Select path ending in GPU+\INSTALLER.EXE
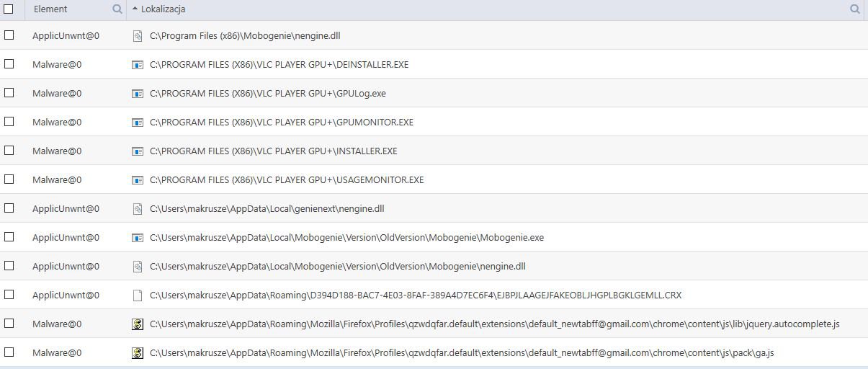 pyautogui.click(x=274, y=151)
